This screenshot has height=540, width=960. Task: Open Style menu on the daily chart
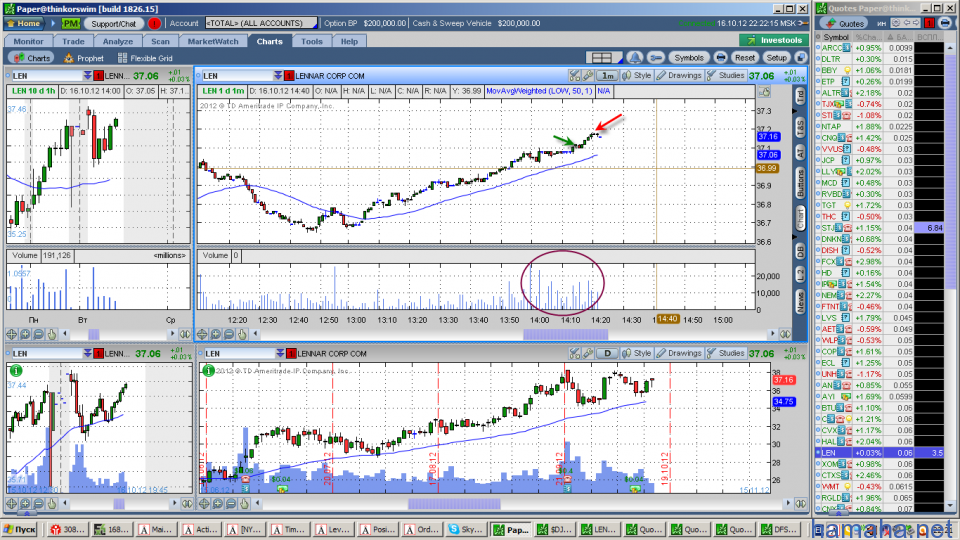[636, 354]
